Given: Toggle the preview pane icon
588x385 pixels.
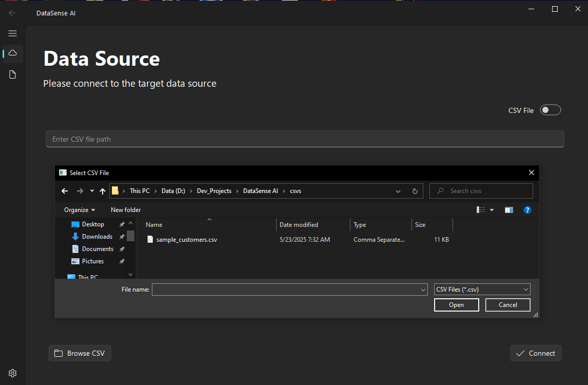Looking at the screenshot, I should tap(508, 210).
